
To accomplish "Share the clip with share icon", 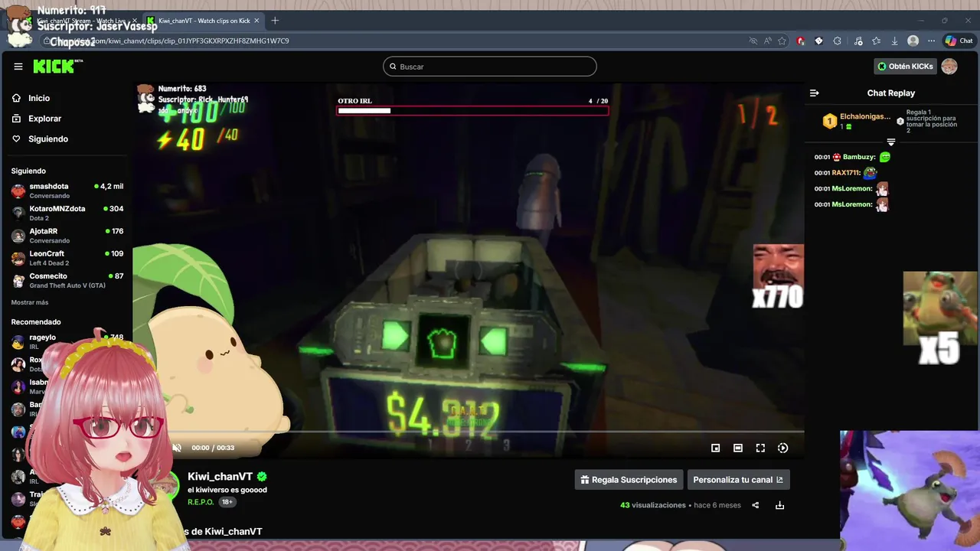I will [755, 505].
